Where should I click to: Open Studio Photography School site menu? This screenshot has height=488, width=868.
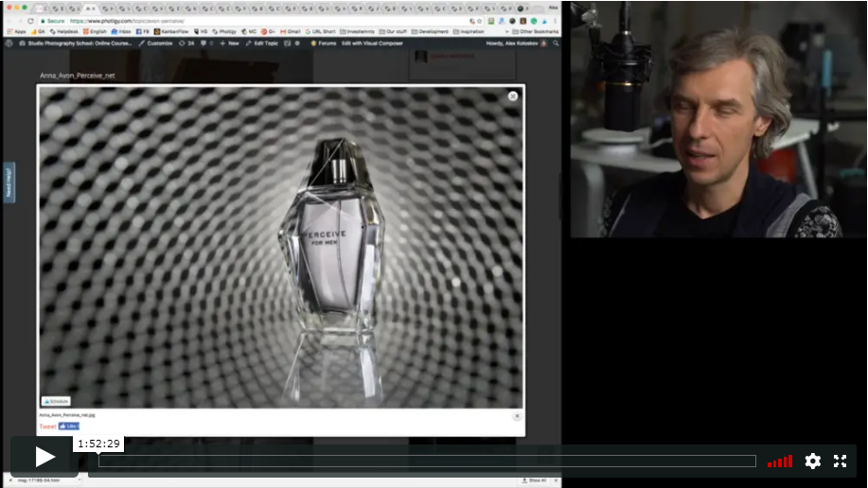tap(76, 44)
